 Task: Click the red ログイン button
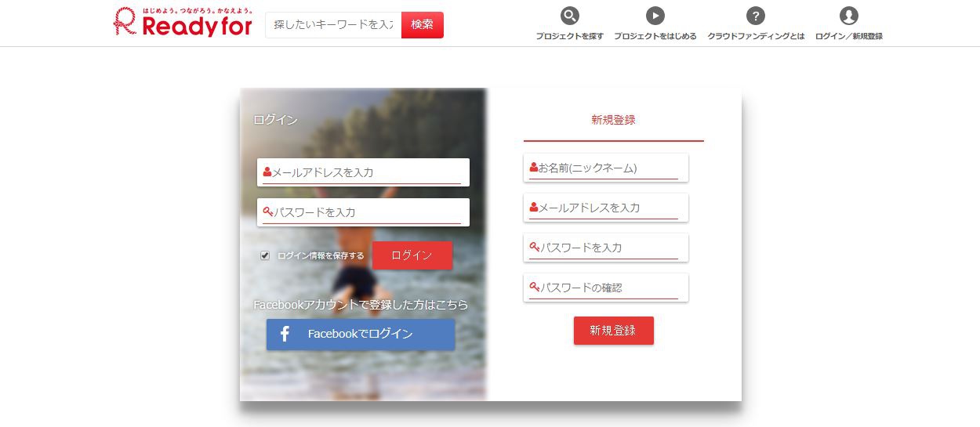412,255
